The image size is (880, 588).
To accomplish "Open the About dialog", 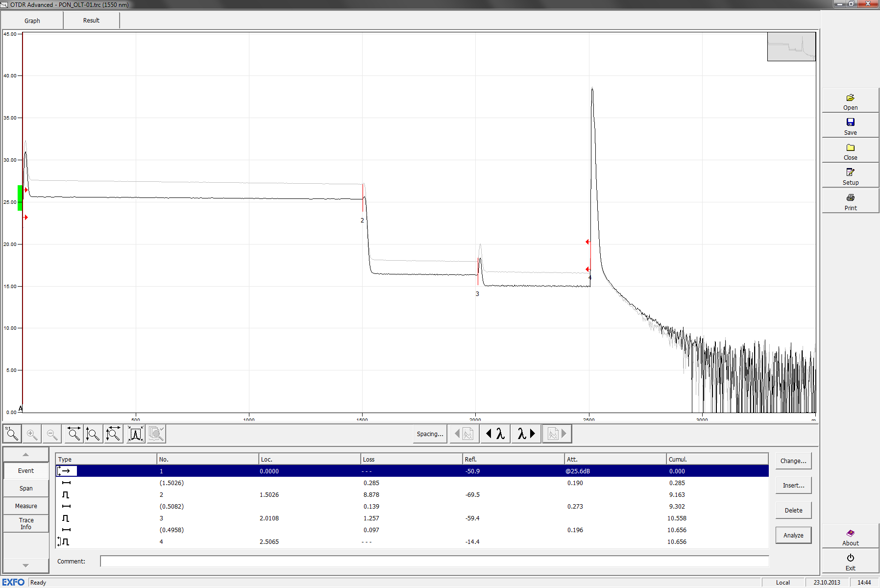I will pos(851,537).
